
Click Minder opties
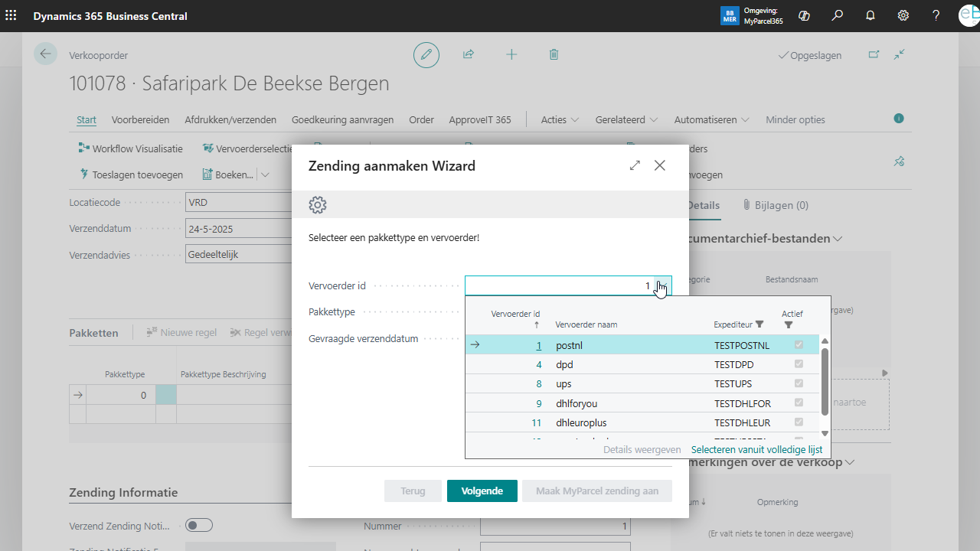[795, 119]
